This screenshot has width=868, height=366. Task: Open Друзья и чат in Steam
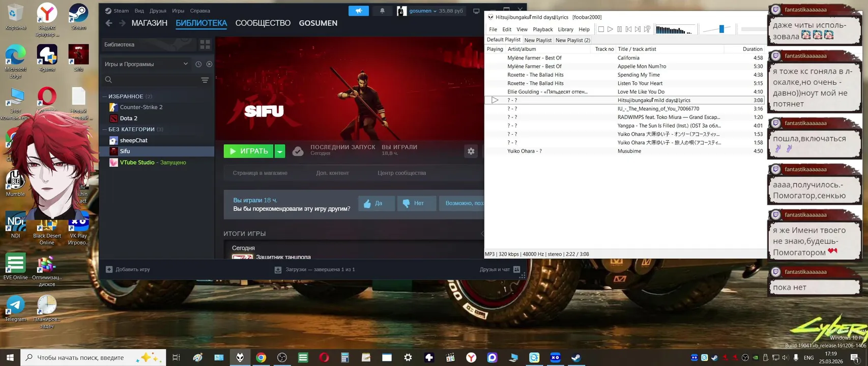click(500, 269)
